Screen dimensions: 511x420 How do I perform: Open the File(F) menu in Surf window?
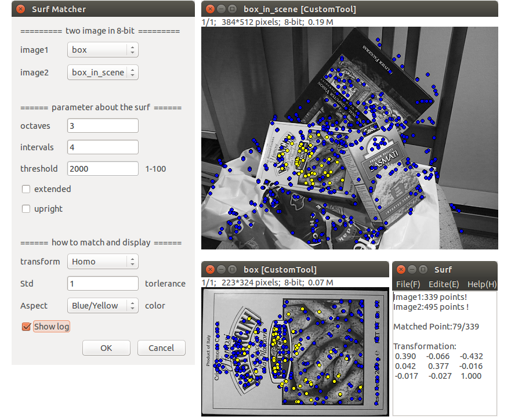(408, 284)
